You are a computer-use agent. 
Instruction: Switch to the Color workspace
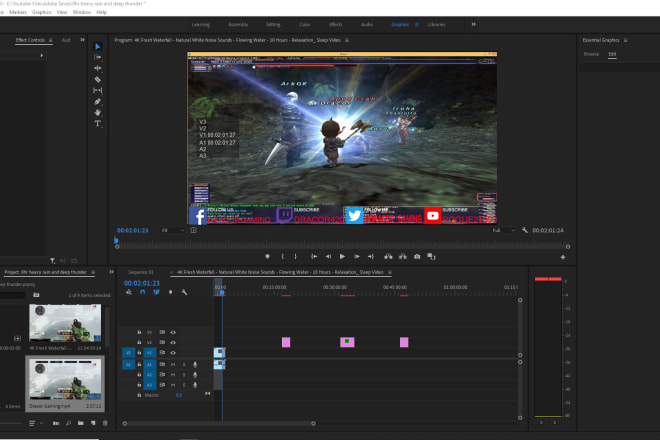point(305,24)
